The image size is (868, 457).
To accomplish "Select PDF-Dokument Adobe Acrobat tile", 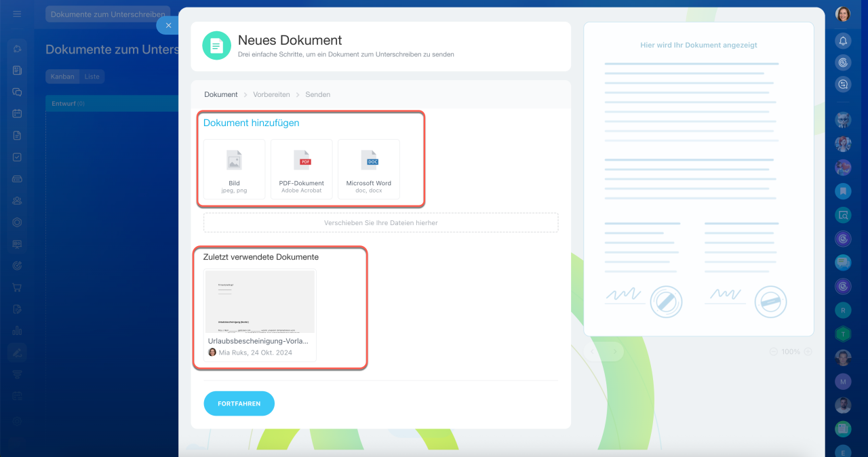I will pos(302,169).
